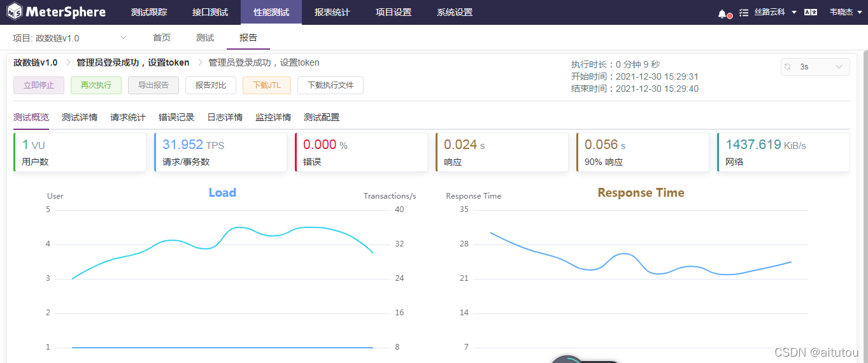
Task: Click the refresh icon beside 3s
Action: coord(788,67)
